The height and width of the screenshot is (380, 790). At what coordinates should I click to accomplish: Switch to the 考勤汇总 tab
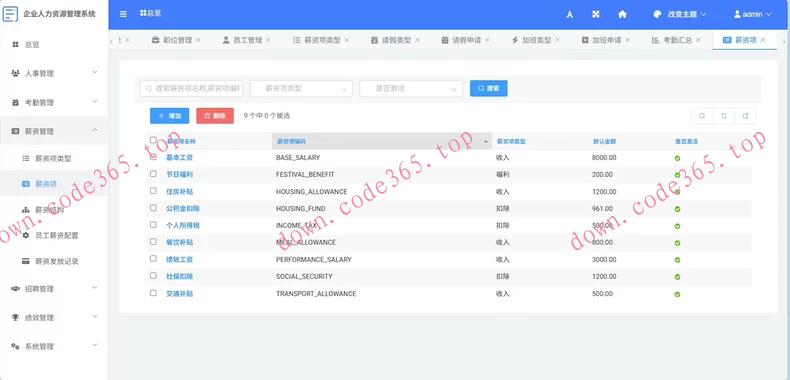tap(677, 40)
